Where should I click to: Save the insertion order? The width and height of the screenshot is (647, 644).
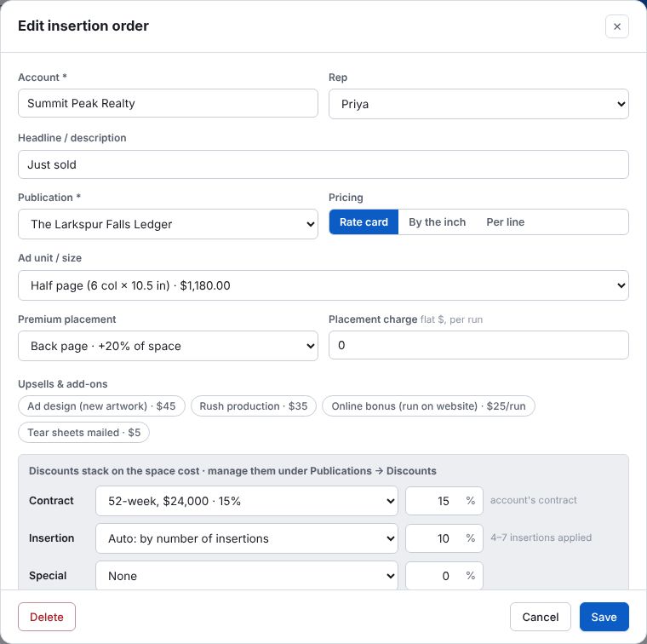pyautogui.click(x=604, y=617)
